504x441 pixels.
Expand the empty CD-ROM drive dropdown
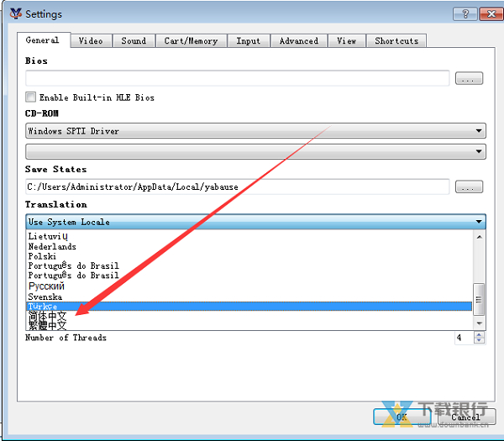(x=255, y=151)
